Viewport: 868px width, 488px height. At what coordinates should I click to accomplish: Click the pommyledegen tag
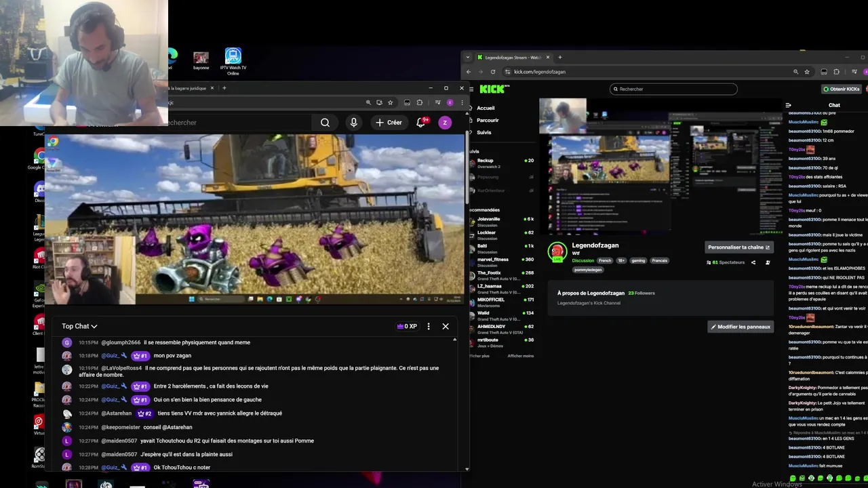coord(588,270)
